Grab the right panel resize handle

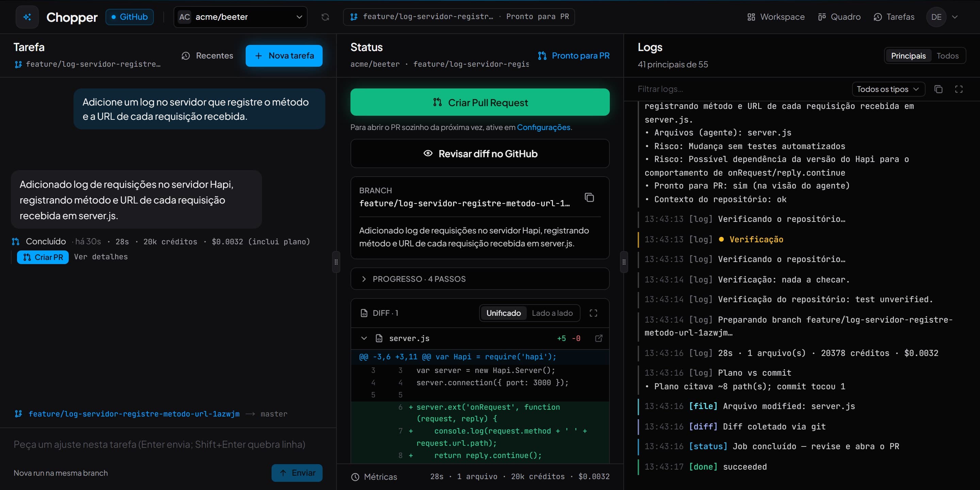[x=624, y=262]
